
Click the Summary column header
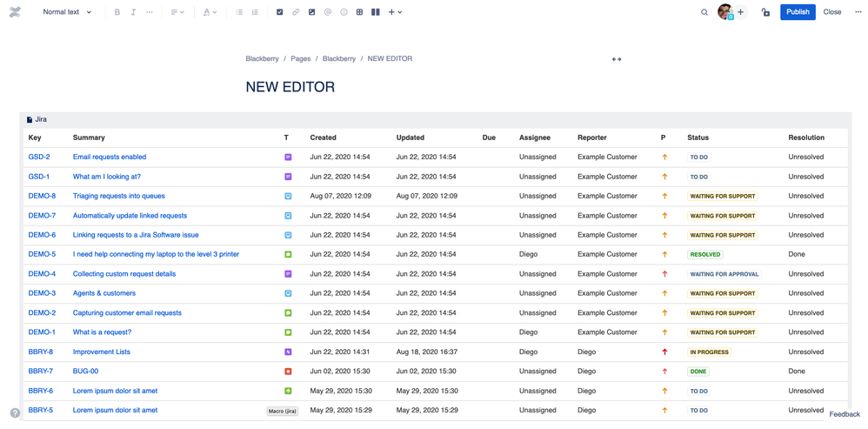(x=89, y=137)
